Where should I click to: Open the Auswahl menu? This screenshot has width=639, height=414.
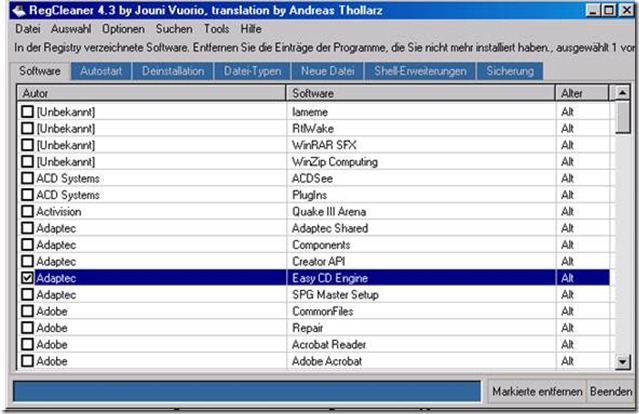tap(71, 29)
